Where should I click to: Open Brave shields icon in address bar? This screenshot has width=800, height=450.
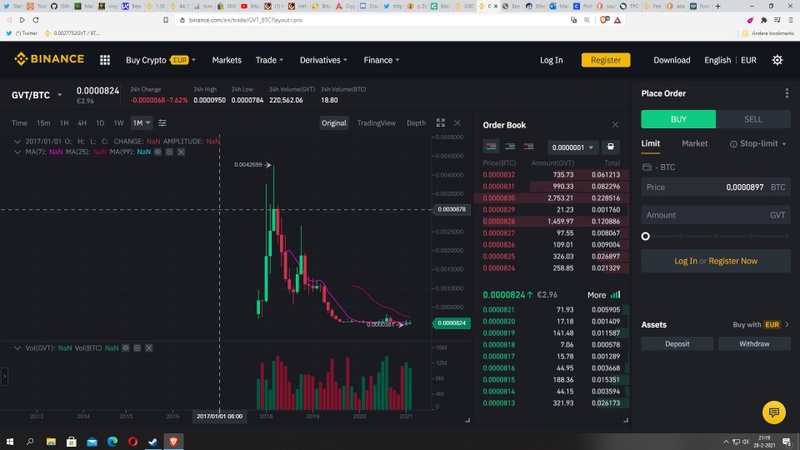(605, 20)
